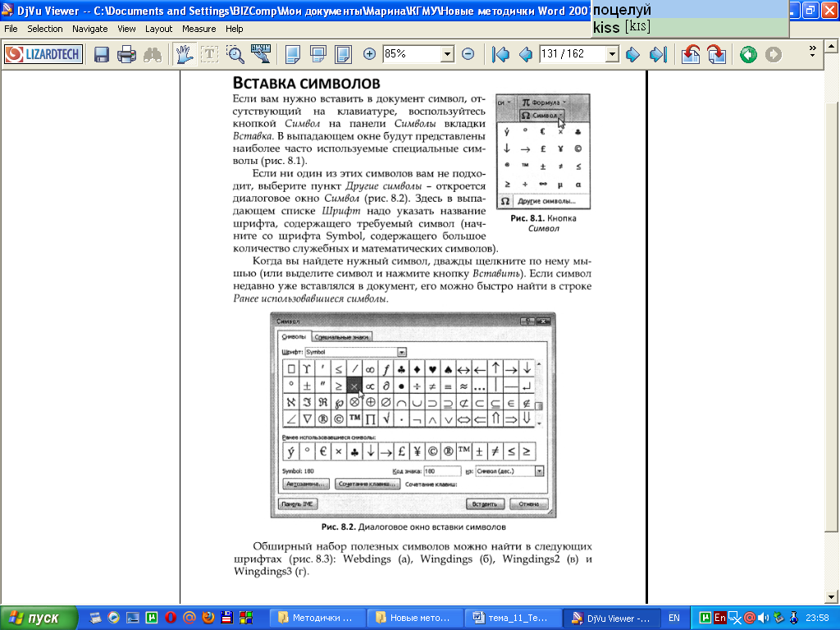This screenshot has width=840, height=630.
Task: Click the volume speaker tray icon
Action: 763,618
